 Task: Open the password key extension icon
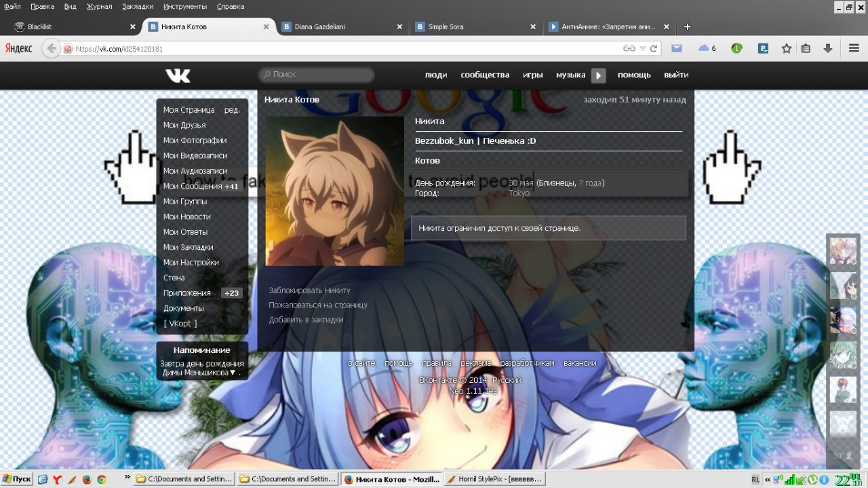coord(764,48)
